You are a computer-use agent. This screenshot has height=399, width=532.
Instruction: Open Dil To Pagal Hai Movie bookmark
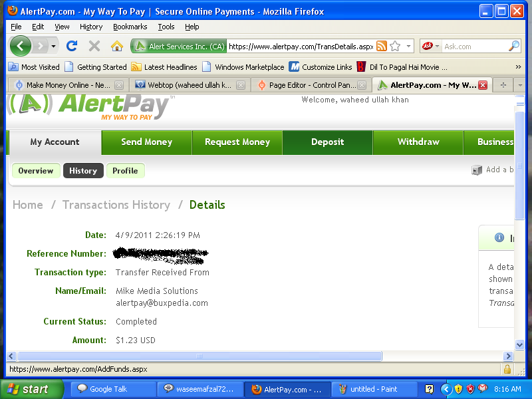402,67
